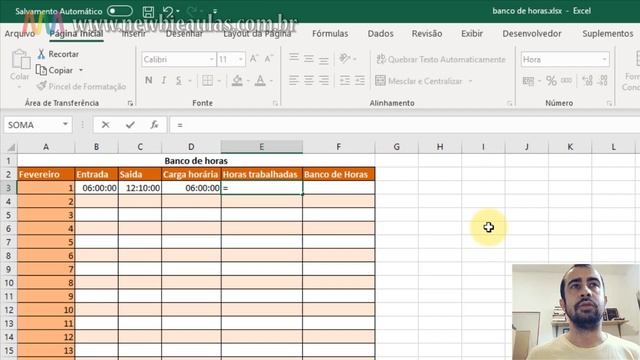640x360 pixels.
Task: Click the Copiar button
Action: coord(55,70)
